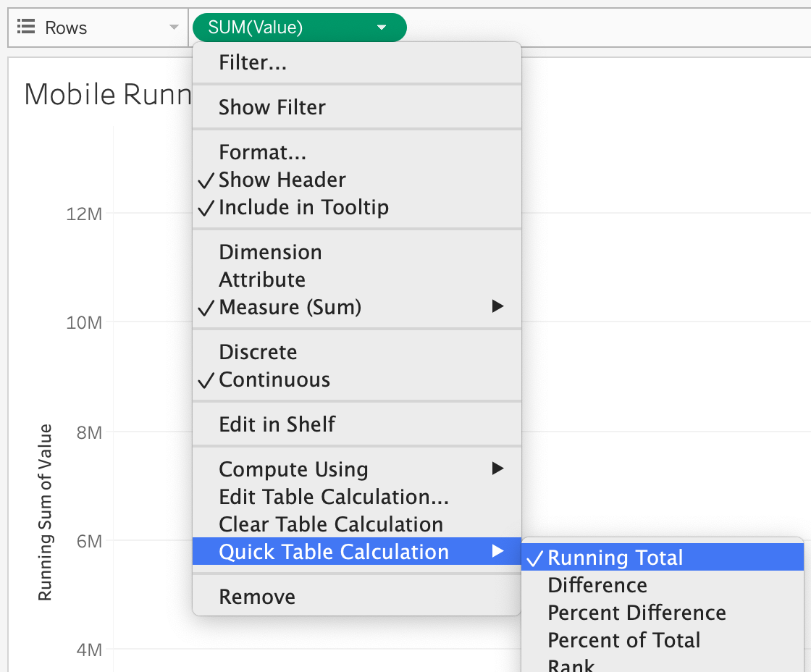Select the SUM(Value) pill
Viewport: 811px width, 672px height.
pos(300,28)
